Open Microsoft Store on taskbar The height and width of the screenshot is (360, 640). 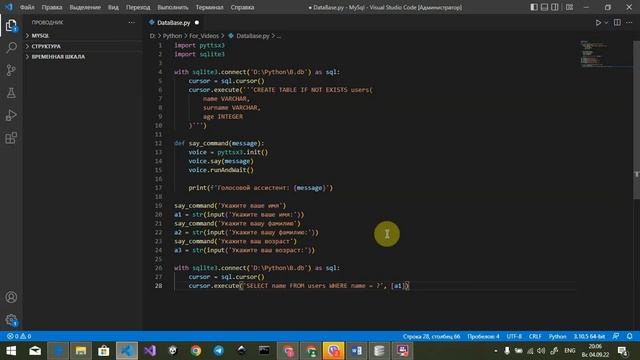tap(104, 351)
